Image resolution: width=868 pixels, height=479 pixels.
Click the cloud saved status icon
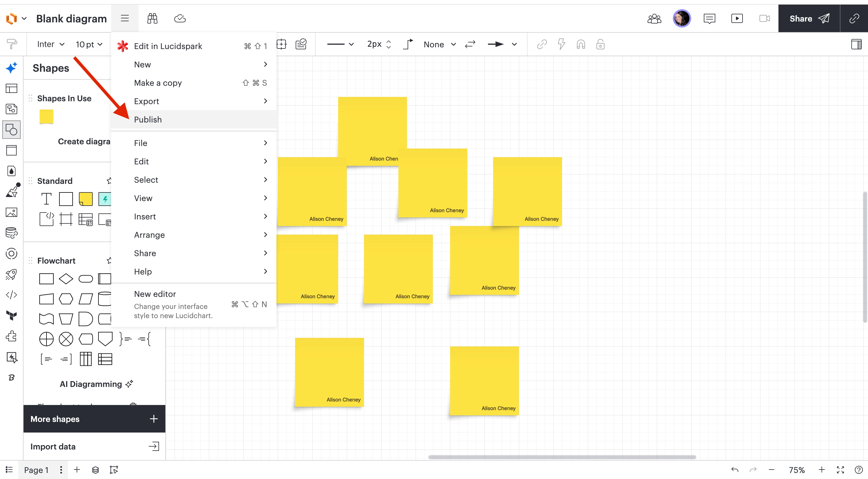point(180,18)
